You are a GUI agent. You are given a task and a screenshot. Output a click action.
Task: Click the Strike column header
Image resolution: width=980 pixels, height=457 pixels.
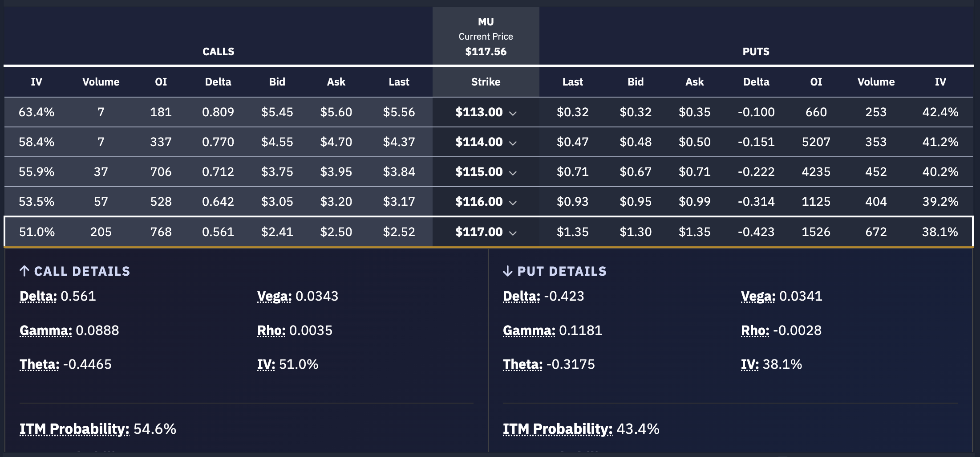coord(486,82)
